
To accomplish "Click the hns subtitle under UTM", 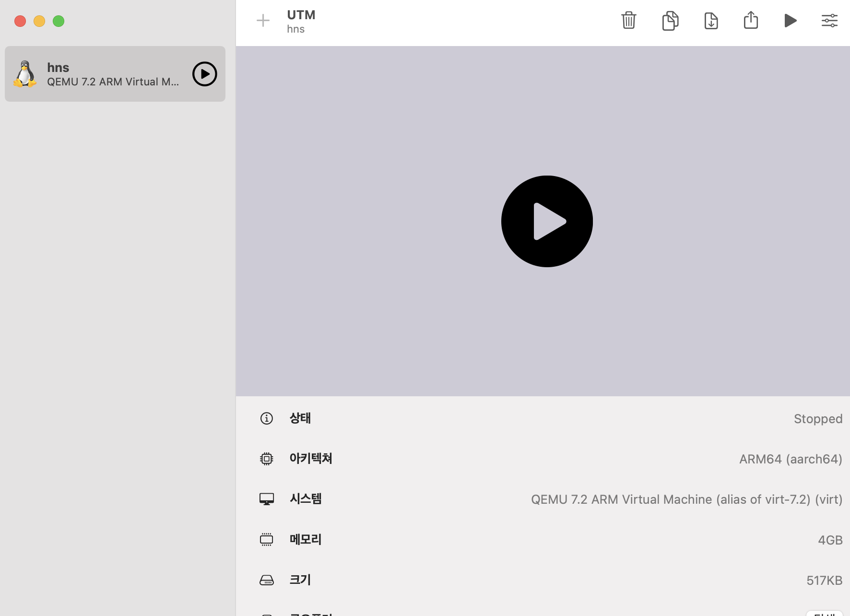I will 296,29.
